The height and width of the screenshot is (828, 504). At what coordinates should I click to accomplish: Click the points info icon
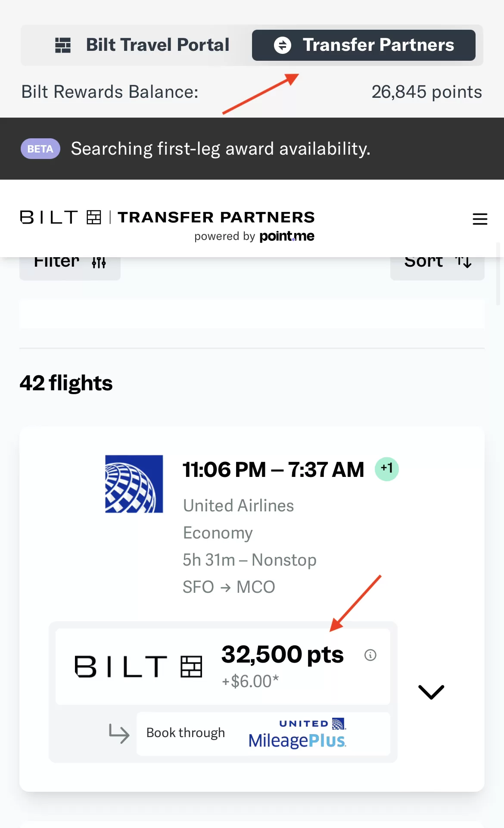point(370,655)
